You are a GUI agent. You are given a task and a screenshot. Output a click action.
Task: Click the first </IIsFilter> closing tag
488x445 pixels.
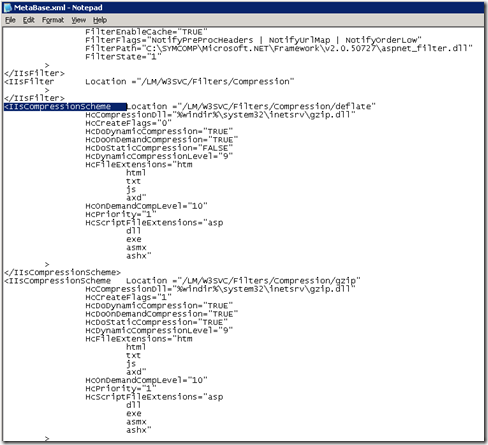click(34, 73)
